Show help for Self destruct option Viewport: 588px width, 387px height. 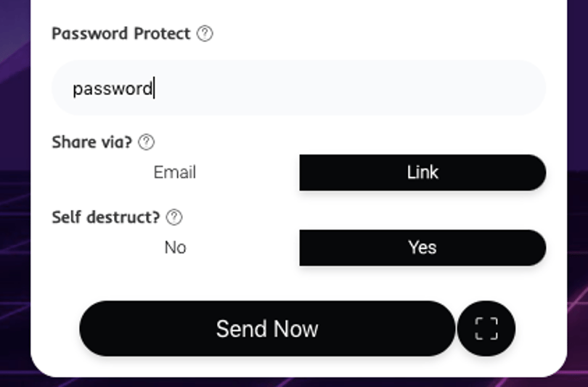click(174, 218)
